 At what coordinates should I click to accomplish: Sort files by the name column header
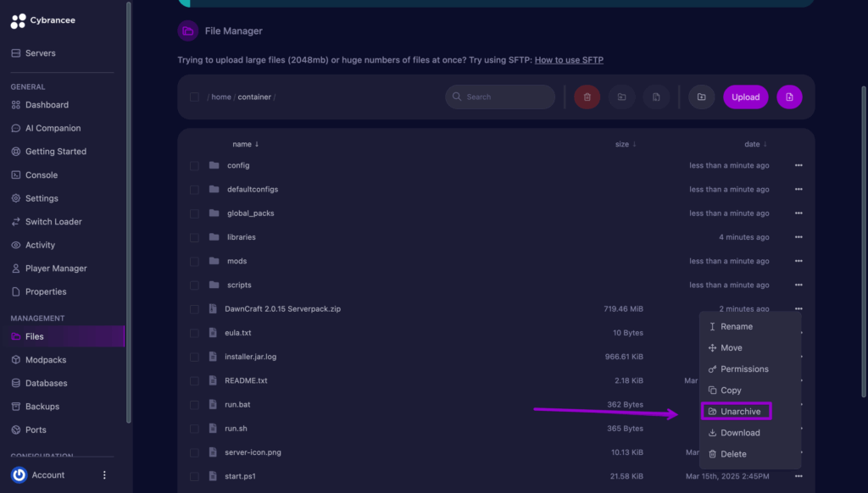pos(245,145)
